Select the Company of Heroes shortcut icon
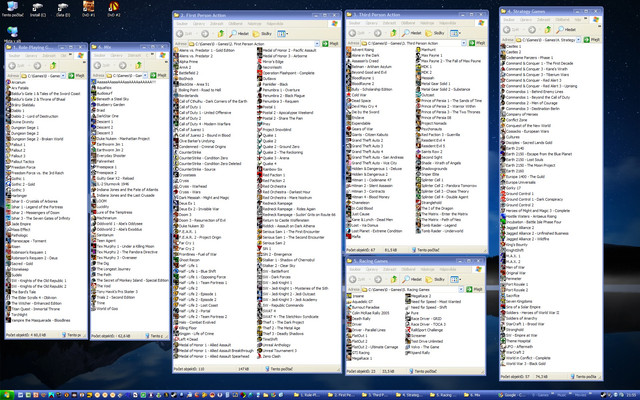The width and height of the screenshot is (640, 400). pos(503,114)
